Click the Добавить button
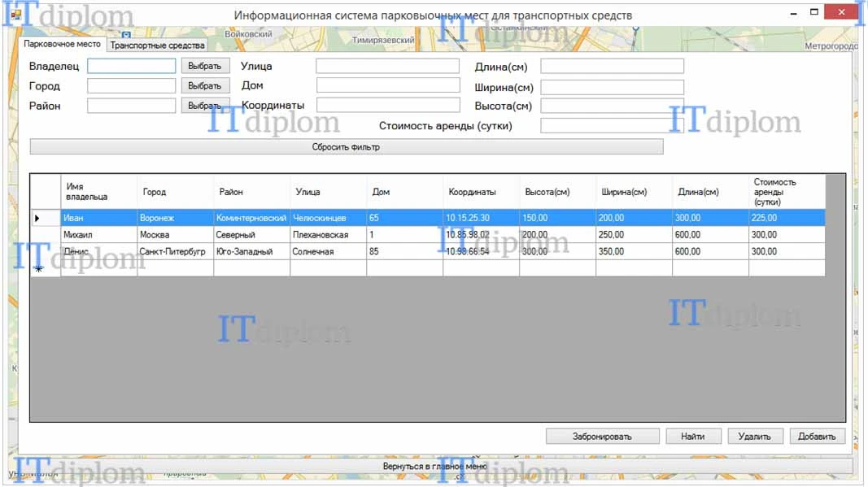This screenshot has height=487, width=868. (817, 437)
